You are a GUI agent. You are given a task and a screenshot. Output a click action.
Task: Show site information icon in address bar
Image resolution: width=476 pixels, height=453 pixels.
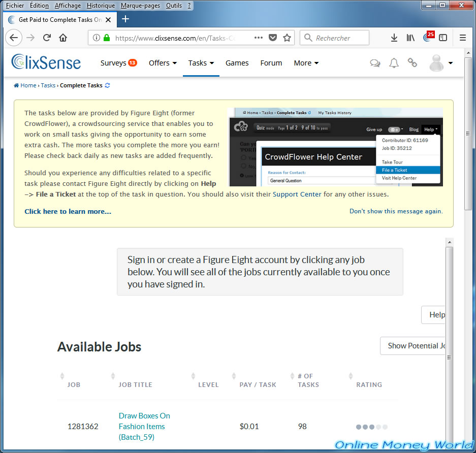96,38
